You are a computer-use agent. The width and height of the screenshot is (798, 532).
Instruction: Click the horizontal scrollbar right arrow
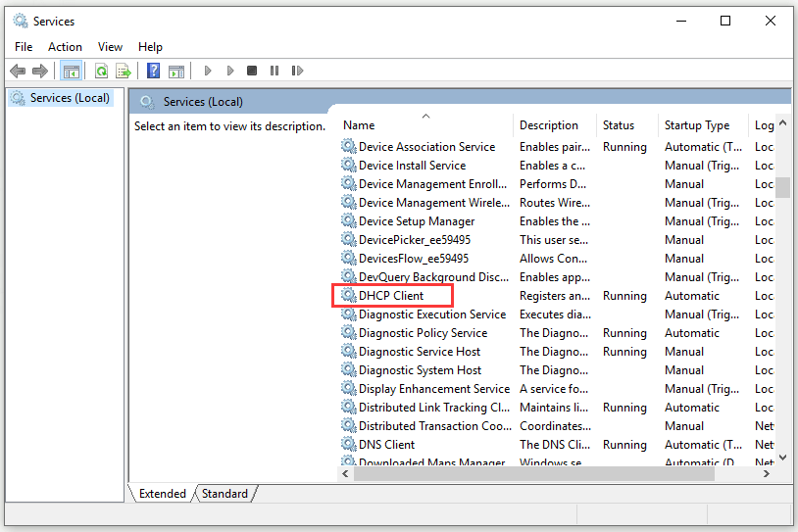766,474
